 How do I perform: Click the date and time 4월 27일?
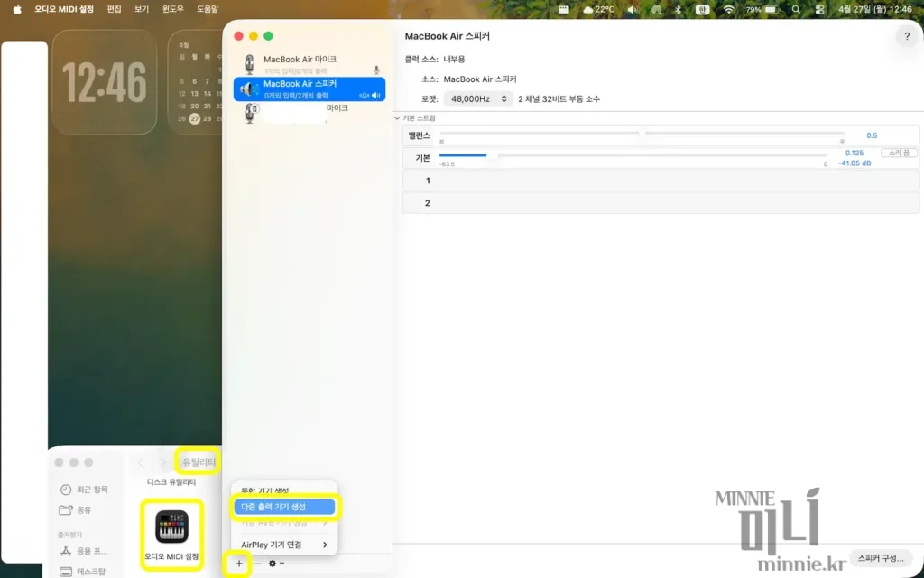pyautogui.click(x=875, y=9)
